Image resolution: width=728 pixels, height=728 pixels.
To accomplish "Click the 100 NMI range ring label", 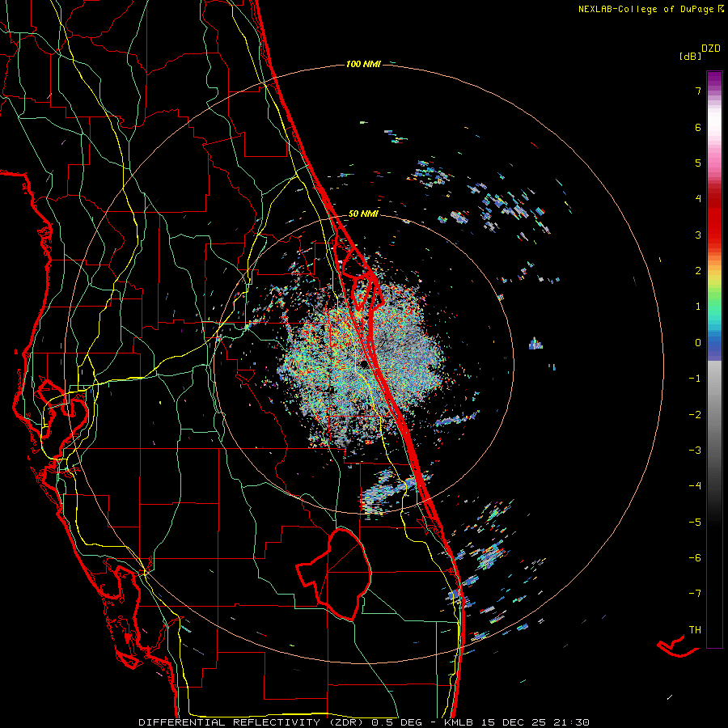I will tap(363, 64).
